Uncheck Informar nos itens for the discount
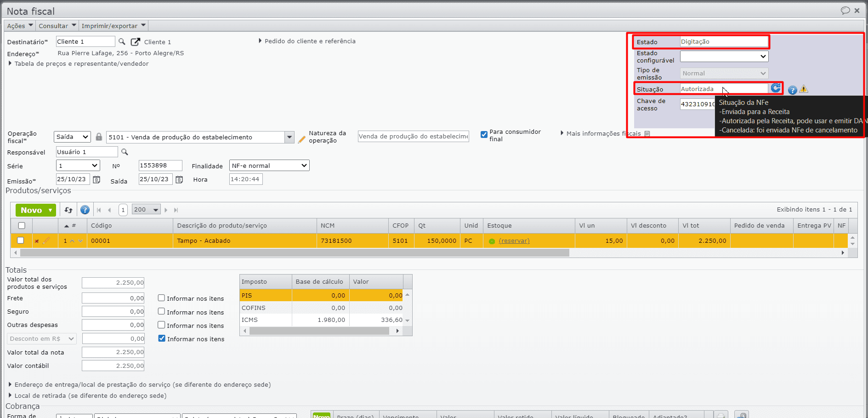This screenshot has height=418, width=868. coord(162,338)
